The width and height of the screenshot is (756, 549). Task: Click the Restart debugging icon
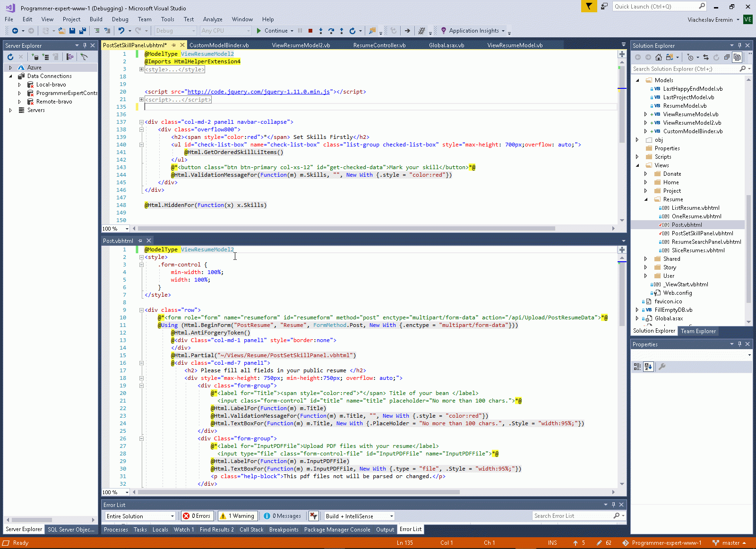pyautogui.click(x=352, y=31)
